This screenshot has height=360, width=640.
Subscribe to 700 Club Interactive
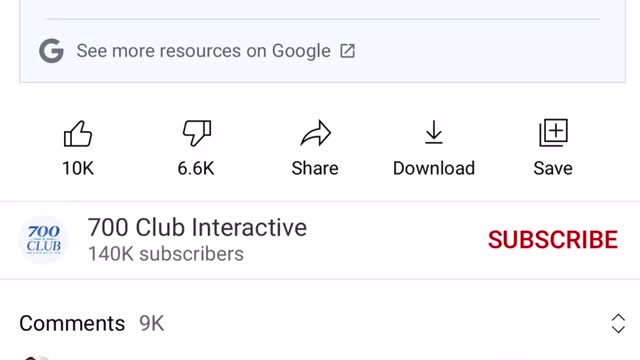click(x=553, y=240)
